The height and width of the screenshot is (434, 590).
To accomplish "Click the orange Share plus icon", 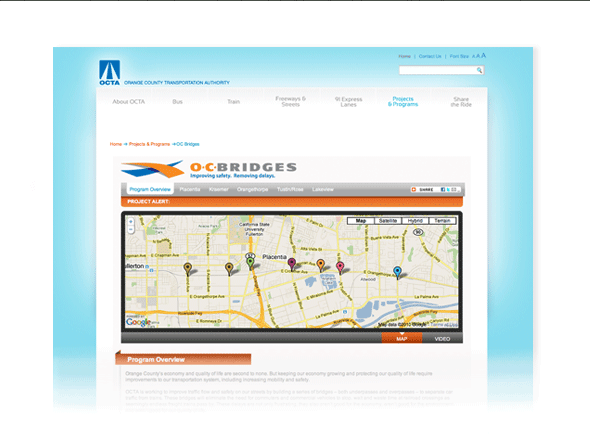I will (414, 189).
